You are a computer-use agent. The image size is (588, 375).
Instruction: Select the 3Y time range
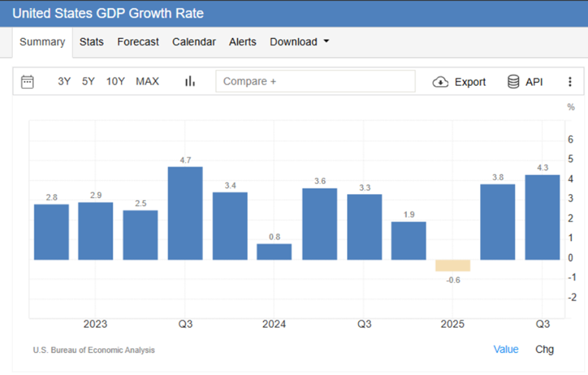[65, 81]
